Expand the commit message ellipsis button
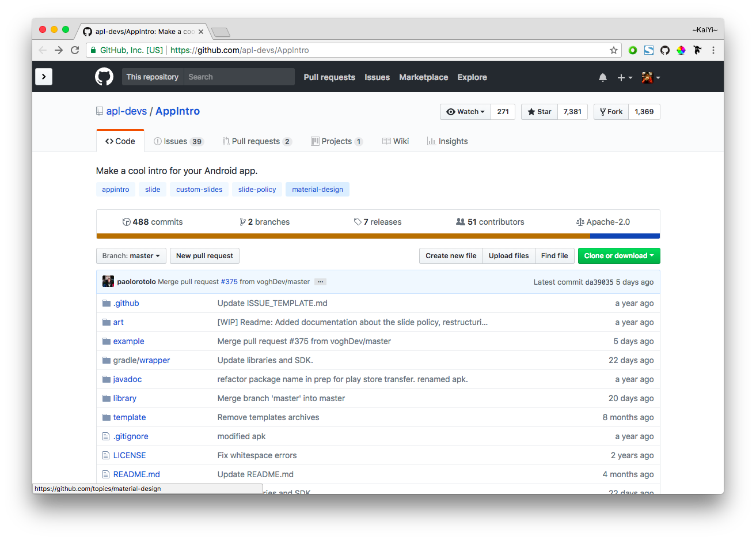 (x=321, y=282)
